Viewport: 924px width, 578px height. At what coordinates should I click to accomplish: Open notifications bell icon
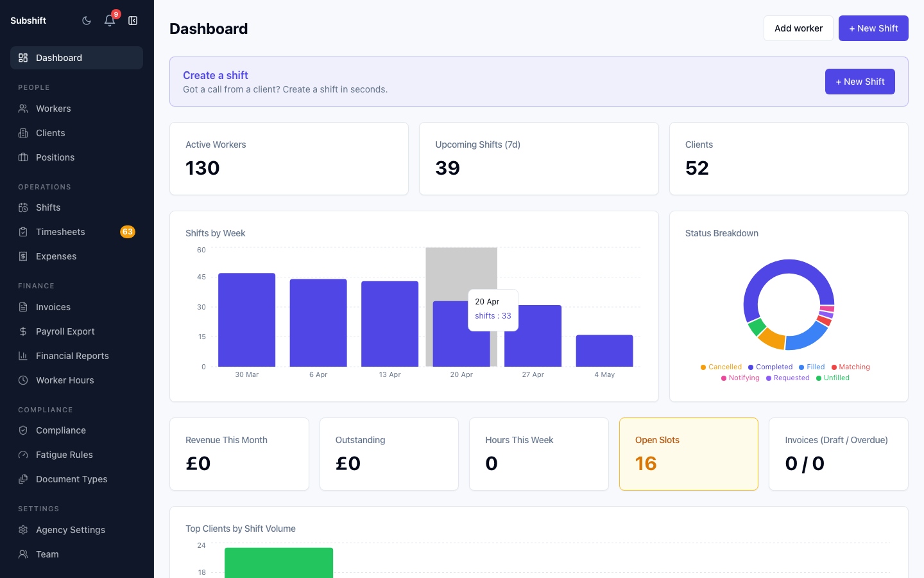pos(110,21)
